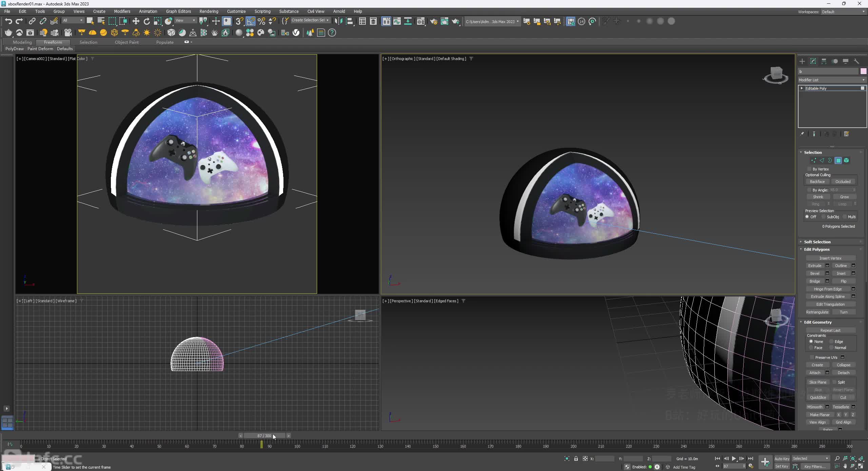This screenshot has height=471, width=868.
Task: Click the Extrude button
Action: pyautogui.click(x=815, y=266)
